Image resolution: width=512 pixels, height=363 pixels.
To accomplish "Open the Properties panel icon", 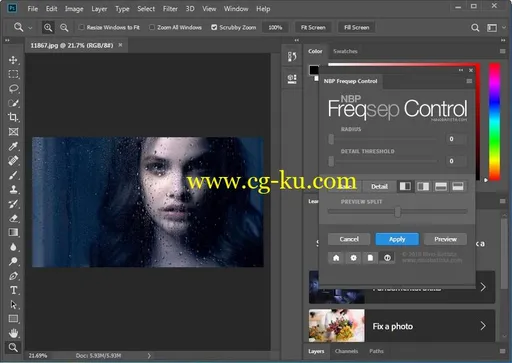I will click(292, 79).
